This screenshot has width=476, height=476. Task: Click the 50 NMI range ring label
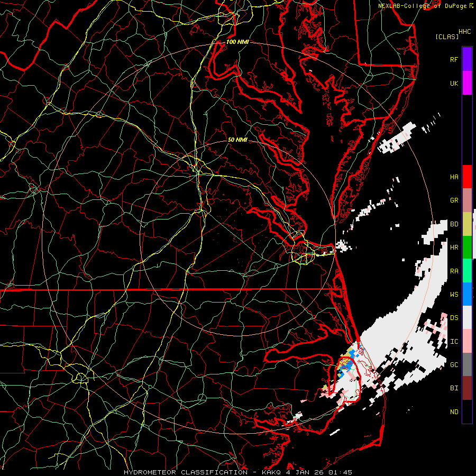click(x=237, y=140)
